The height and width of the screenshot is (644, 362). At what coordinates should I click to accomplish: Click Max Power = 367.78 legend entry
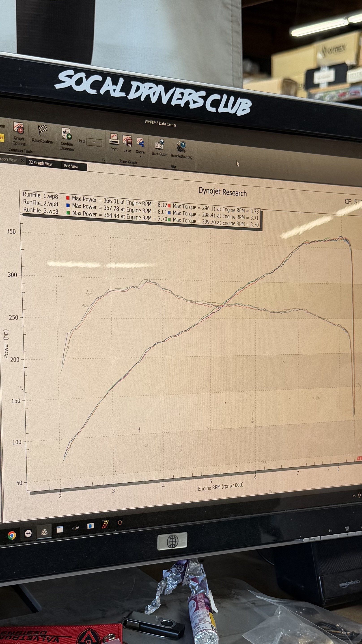tap(119, 209)
